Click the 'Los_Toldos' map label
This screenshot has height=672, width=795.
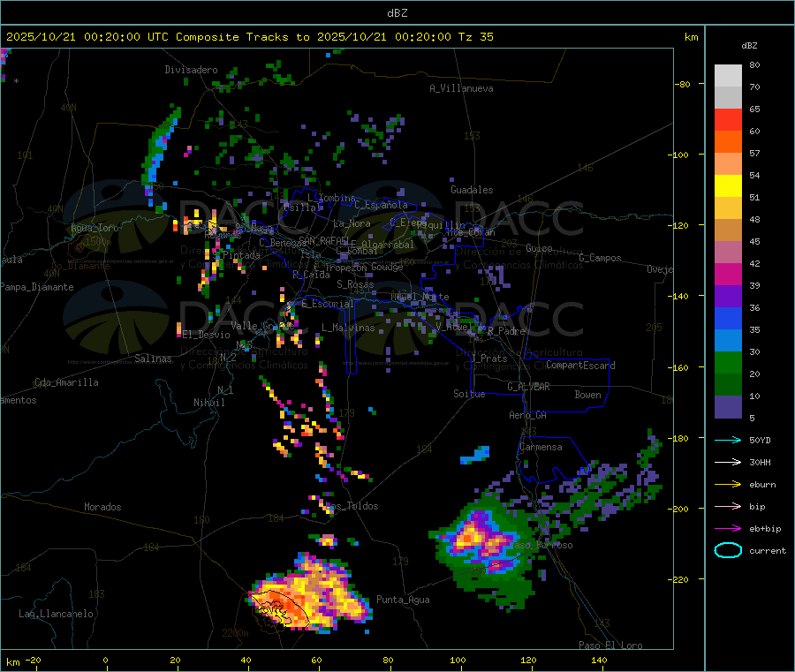(352, 506)
